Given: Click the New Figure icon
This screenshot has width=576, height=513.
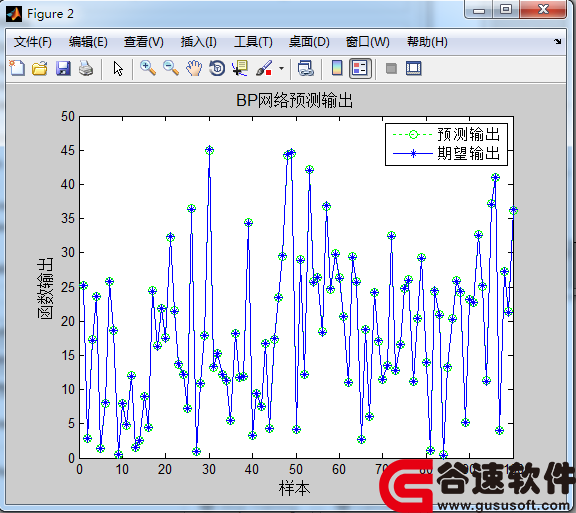Looking at the screenshot, I should (x=17, y=68).
